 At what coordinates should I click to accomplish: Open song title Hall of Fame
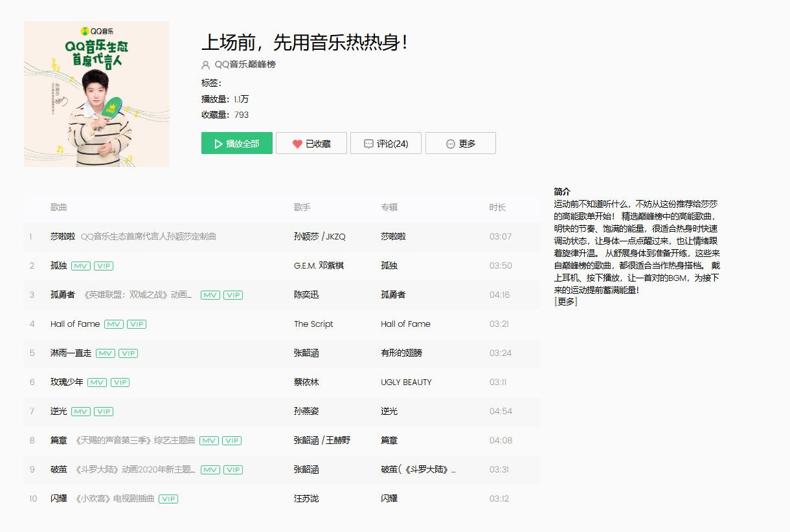click(x=75, y=324)
